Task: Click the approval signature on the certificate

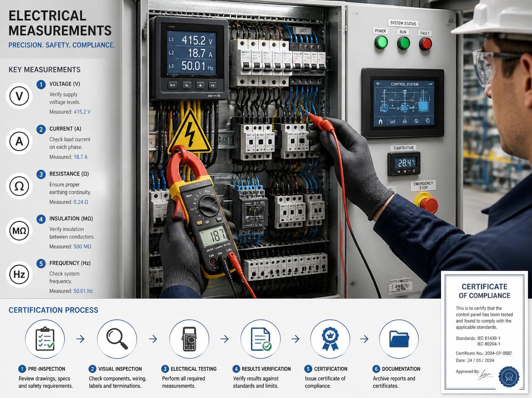Action: click(485, 374)
